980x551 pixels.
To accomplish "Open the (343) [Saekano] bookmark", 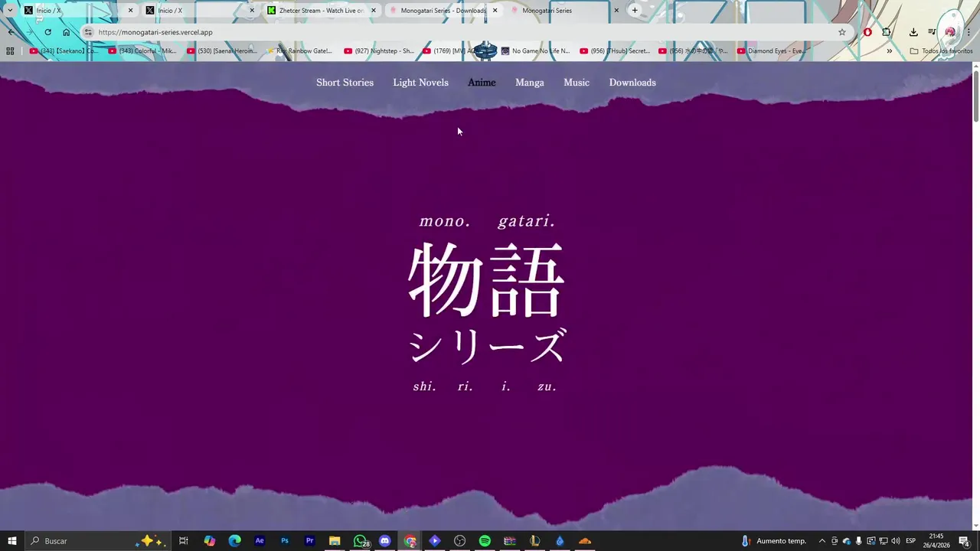I will pyautogui.click(x=64, y=51).
